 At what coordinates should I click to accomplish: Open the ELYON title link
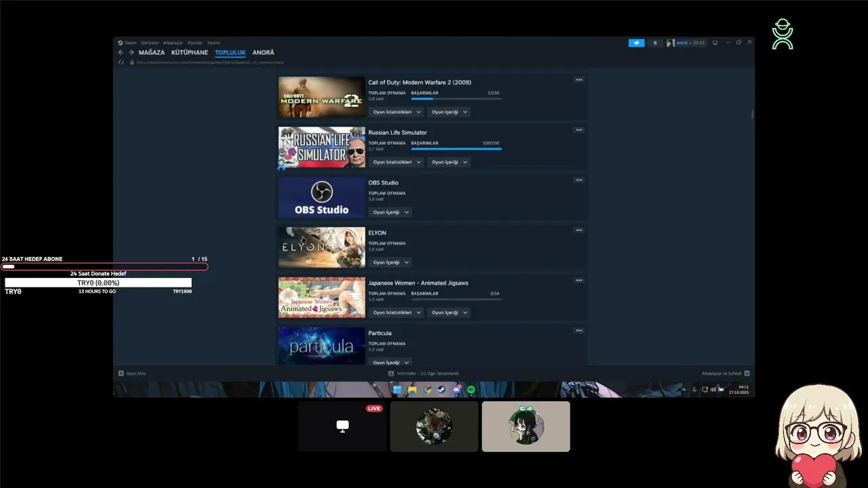point(377,232)
